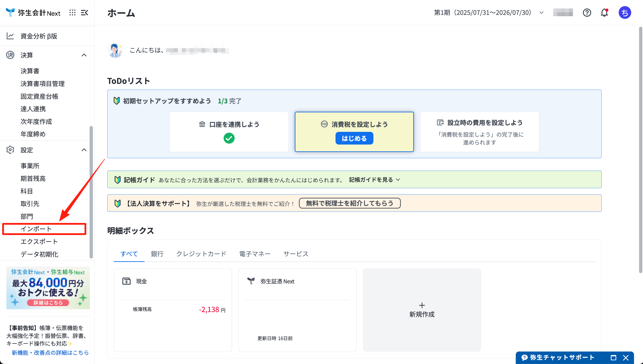Open 決算書 in the sidebar
The height and width of the screenshot is (364, 643).
click(30, 71)
